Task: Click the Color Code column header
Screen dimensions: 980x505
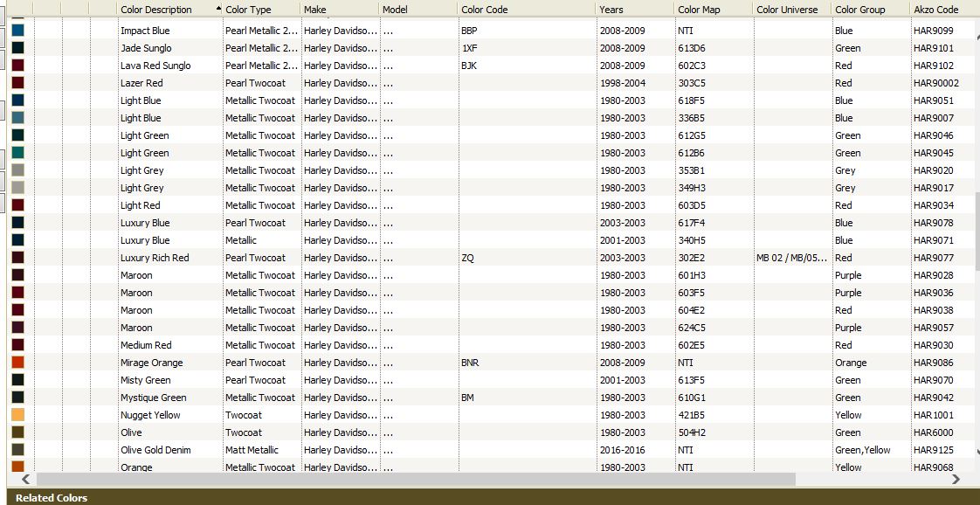Action: click(527, 10)
